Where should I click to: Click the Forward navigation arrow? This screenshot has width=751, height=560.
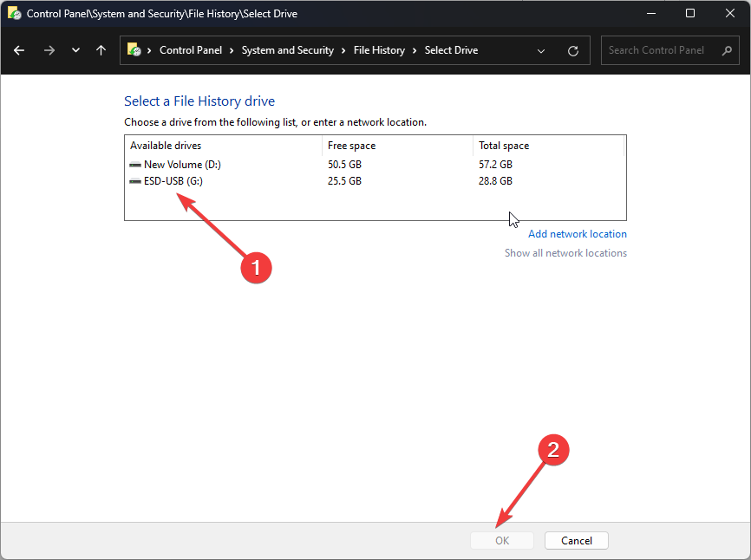[x=49, y=50]
